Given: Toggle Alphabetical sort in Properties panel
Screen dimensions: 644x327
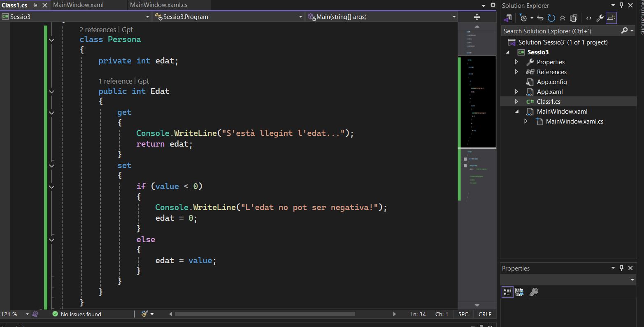Looking at the screenshot, I should pos(519,292).
